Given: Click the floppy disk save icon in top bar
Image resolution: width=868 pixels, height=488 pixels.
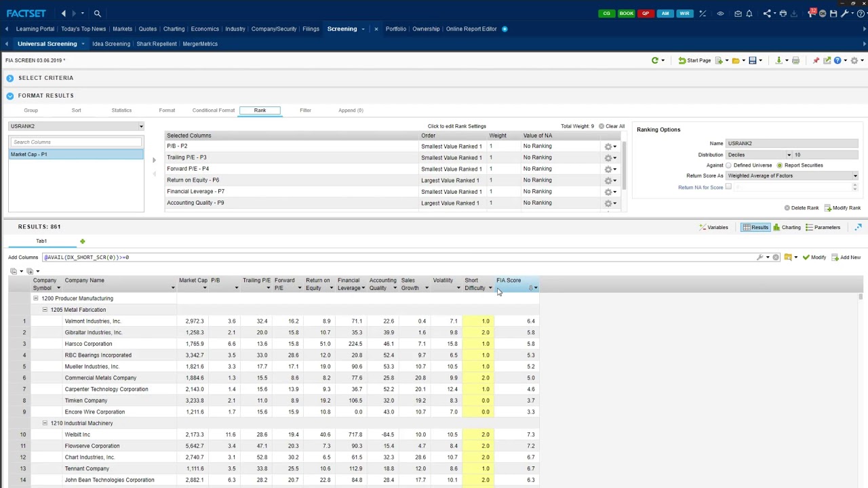Looking at the screenshot, I should click(x=833, y=14).
